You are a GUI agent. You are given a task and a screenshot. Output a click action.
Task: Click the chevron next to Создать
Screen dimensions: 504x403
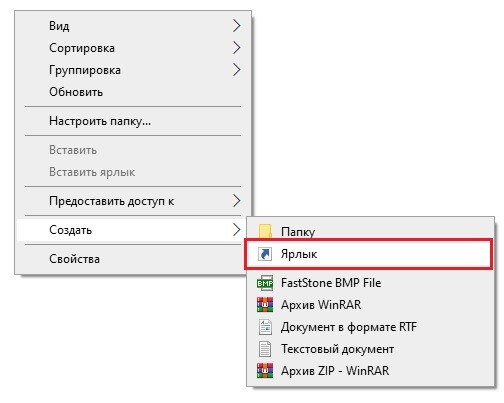tap(236, 230)
